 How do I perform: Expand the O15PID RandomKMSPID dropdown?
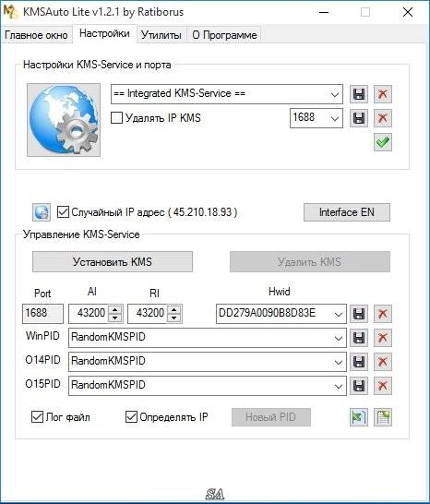(x=338, y=386)
